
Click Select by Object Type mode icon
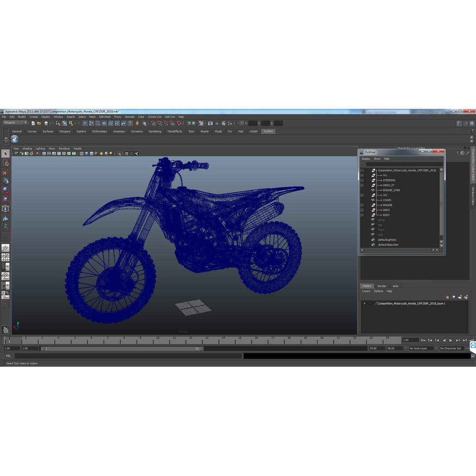(x=64, y=123)
